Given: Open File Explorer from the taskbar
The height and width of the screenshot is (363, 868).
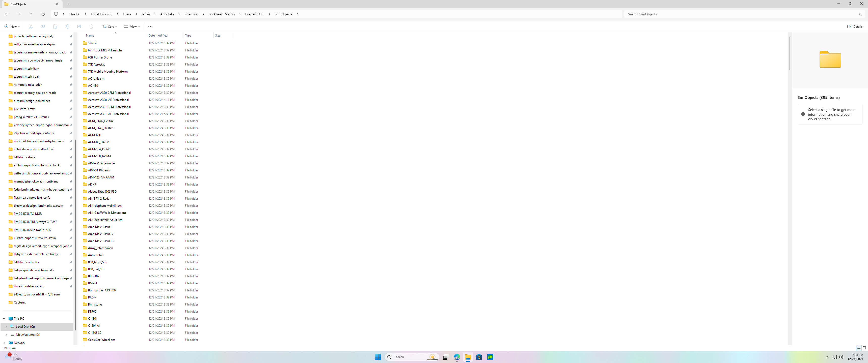Looking at the screenshot, I should point(468,357).
